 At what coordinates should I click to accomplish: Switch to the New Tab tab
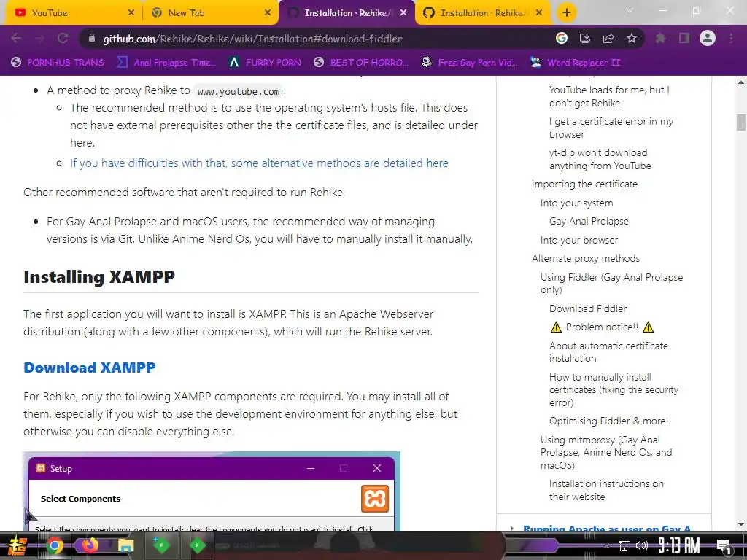(210, 13)
